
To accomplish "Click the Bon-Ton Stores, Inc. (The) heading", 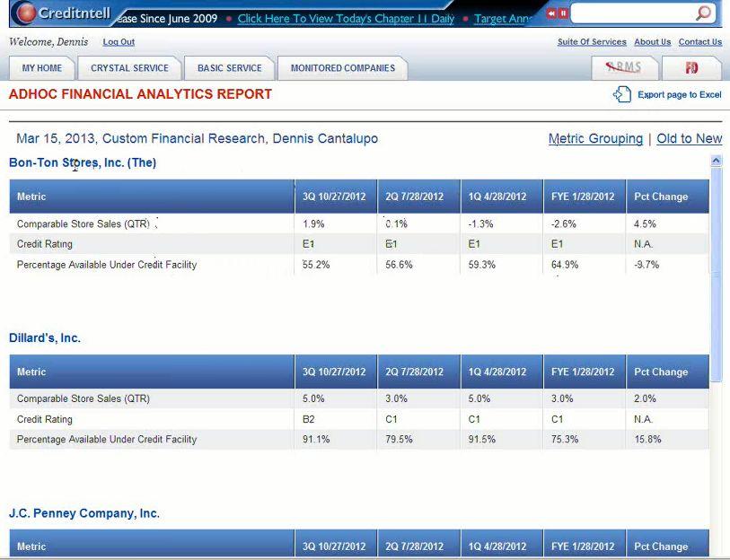I will pyautogui.click(x=83, y=162).
